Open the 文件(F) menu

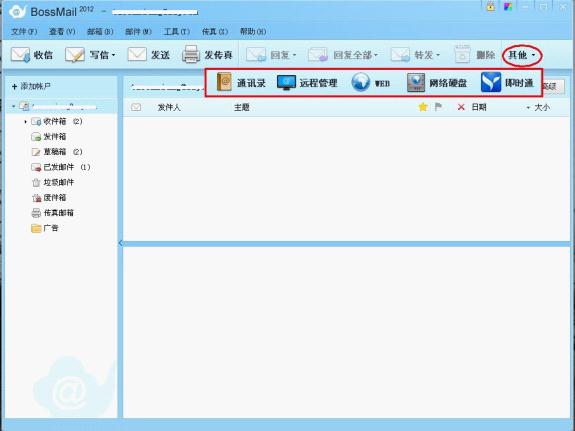click(x=24, y=32)
